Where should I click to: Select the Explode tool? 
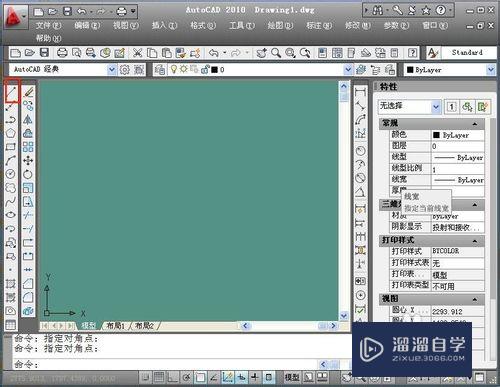(x=28, y=311)
